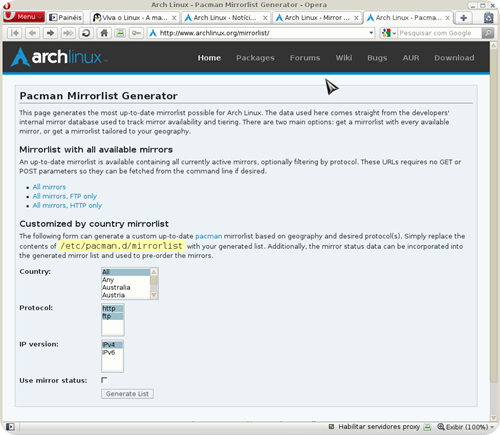The width and height of the screenshot is (500, 435).
Task: Click the Arch Linux logo
Action: (x=59, y=57)
